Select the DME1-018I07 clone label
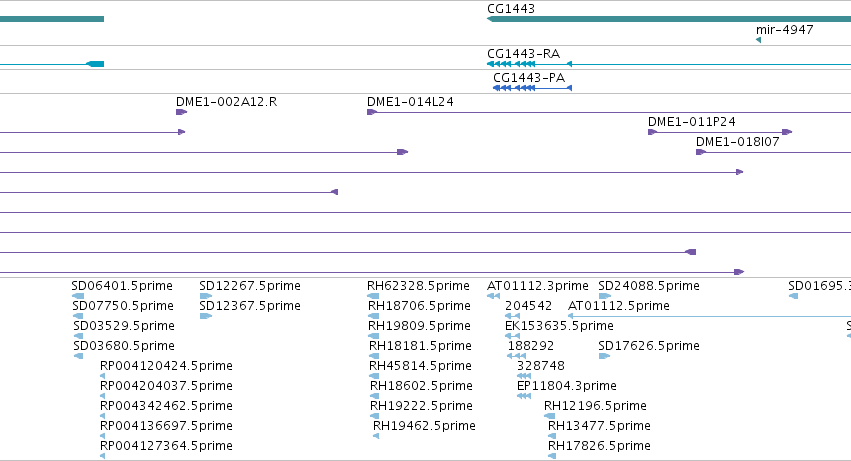This screenshot has height=461, width=851. click(738, 142)
